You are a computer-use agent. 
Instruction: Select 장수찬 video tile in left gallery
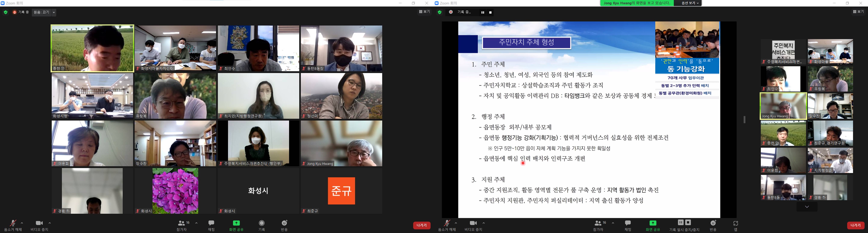pos(175,143)
